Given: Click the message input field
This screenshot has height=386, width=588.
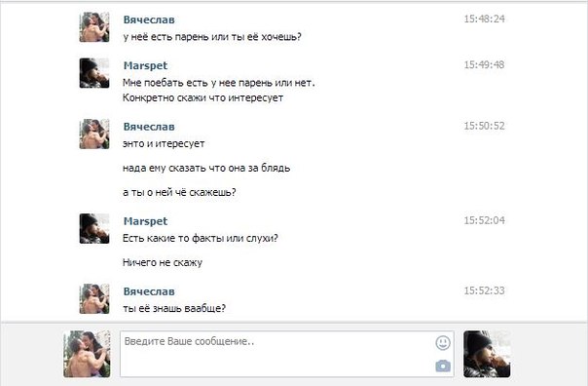Looking at the screenshot, I should coord(287,354).
